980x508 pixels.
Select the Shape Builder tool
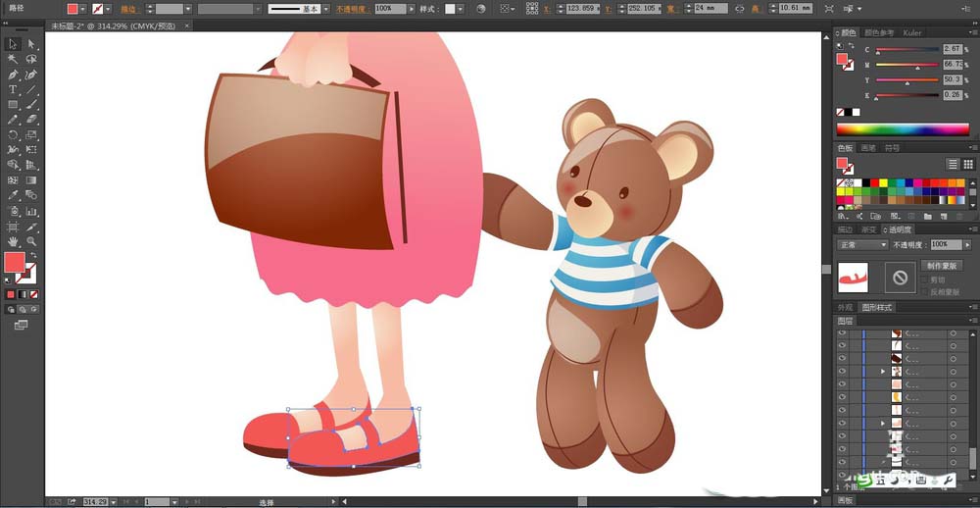(x=13, y=165)
